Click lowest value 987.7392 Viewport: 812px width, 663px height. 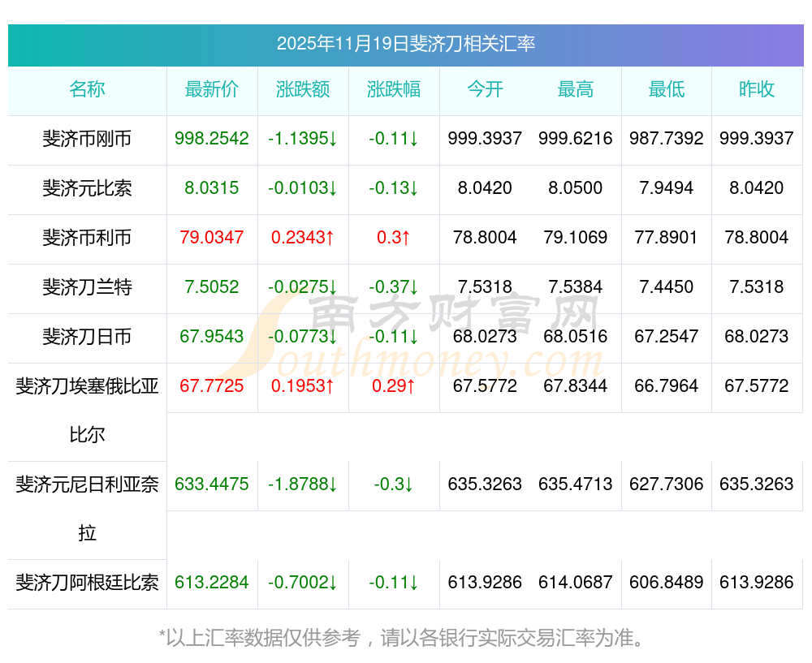[667, 139]
